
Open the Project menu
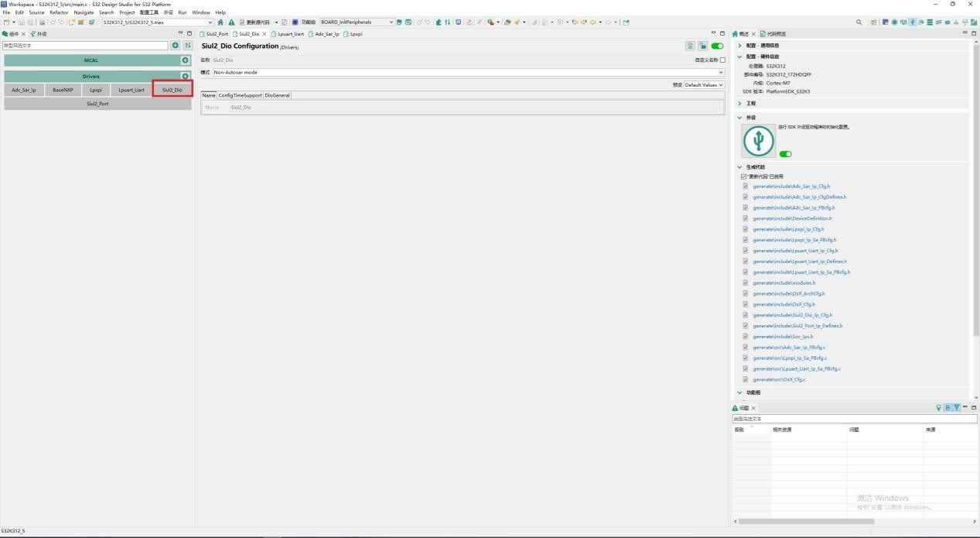(127, 12)
